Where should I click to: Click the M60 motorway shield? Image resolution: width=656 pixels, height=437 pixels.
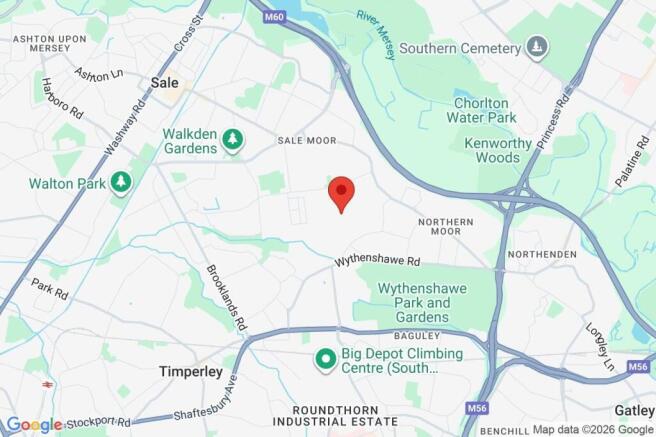pos(274,17)
